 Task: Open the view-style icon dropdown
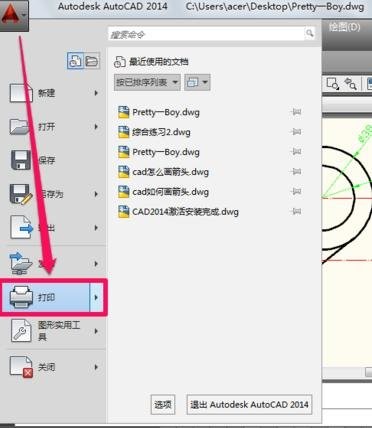coord(197,82)
